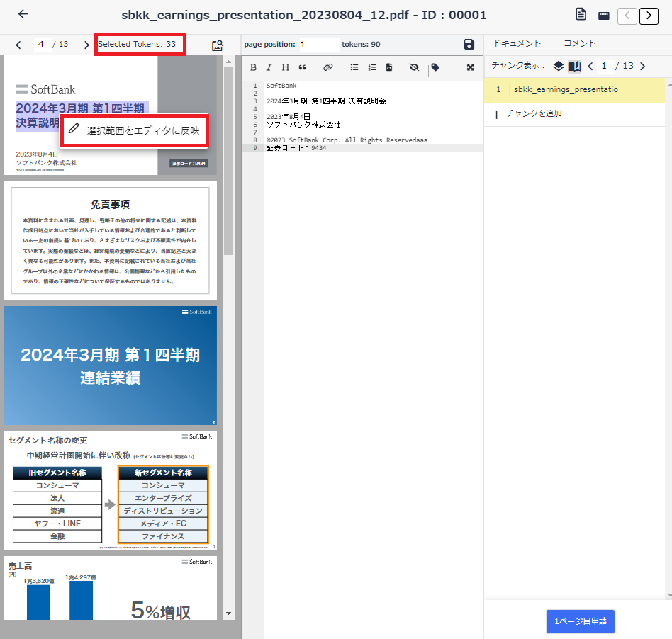
Task: Click editor line 5 2023年8月4日
Action: point(288,116)
